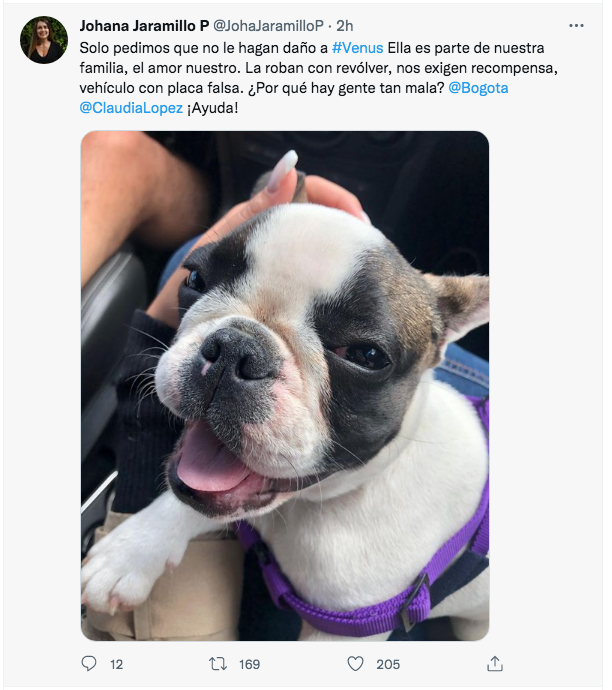
Task: Open the three-dot more options menu
Action: 576,26
